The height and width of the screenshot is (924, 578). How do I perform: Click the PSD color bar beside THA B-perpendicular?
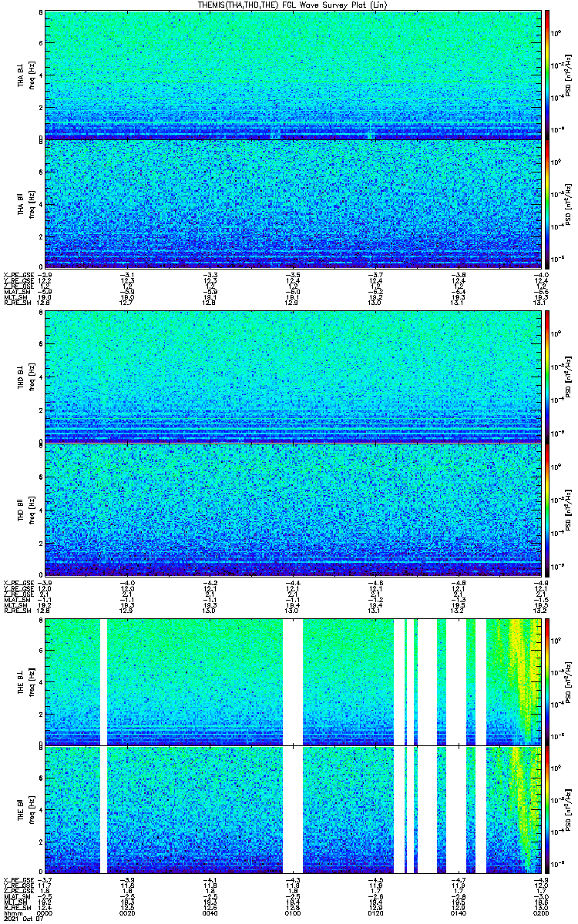point(547,75)
